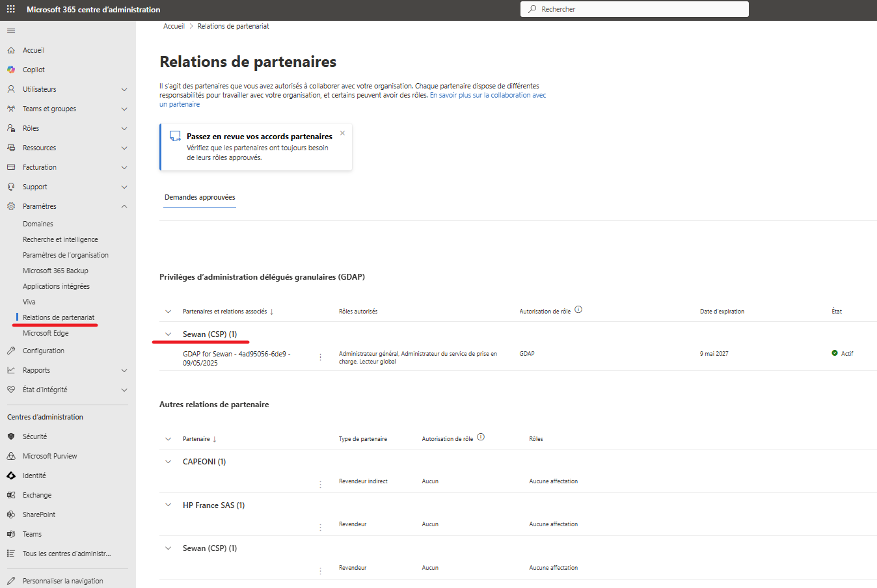This screenshot has height=588, width=877.
Task: Click the Personnaliser la navigation pencil icon
Action: click(x=11, y=581)
